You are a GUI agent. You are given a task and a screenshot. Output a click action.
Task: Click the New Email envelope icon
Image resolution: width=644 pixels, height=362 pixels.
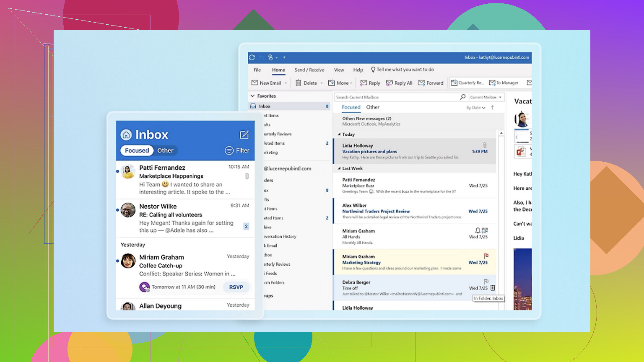(x=254, y=83)
